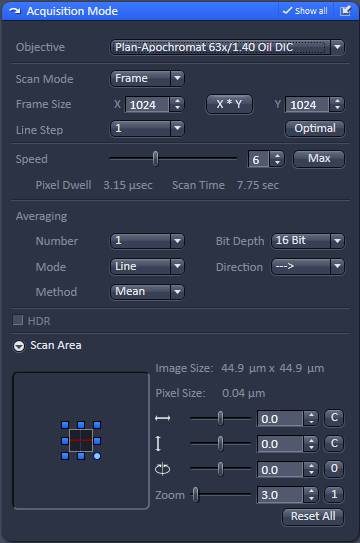Click the rotation icon
The height and width of the screenshot is (543, 360).
[x=162, y=469]
